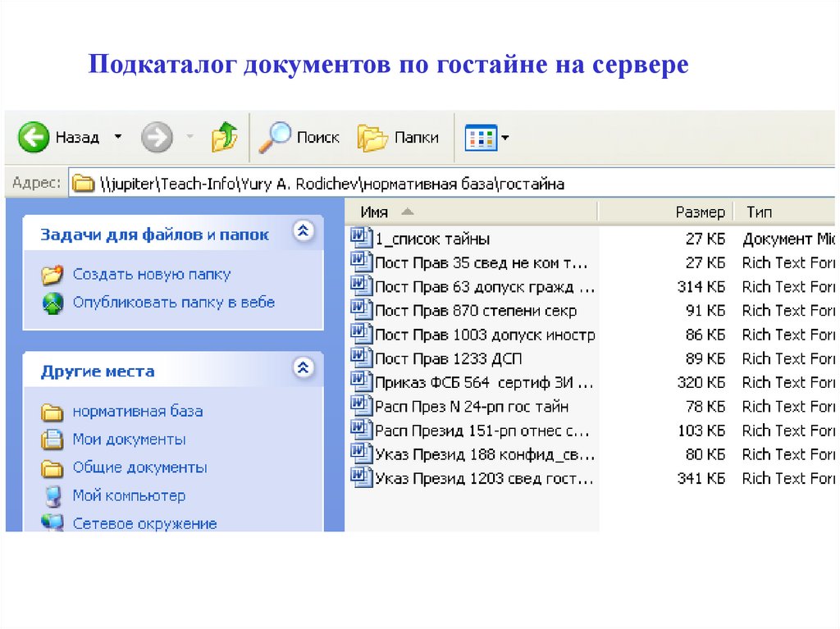Click Word icon of 1_список тайны
Screen dimensions: 840x629
tap(361, 238)
